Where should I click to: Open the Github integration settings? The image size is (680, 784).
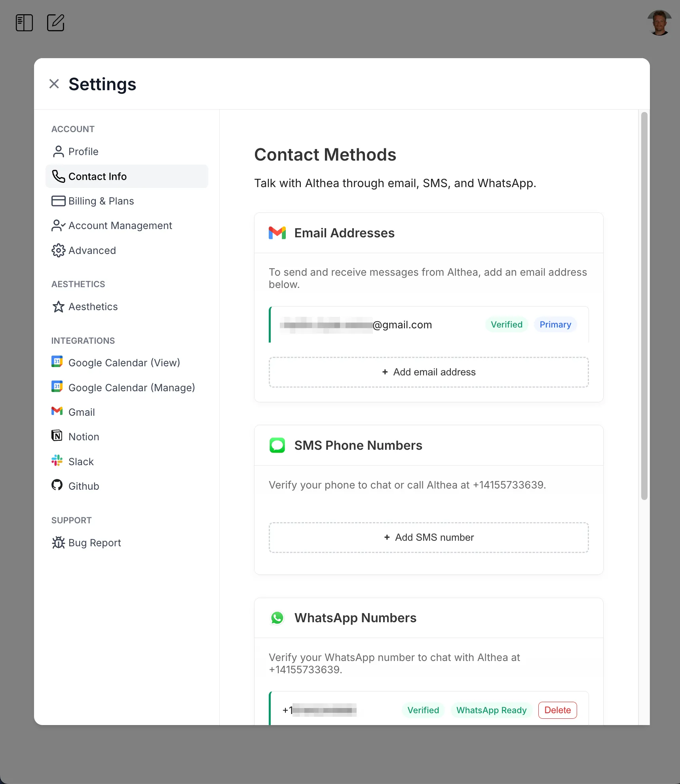(127, 486)
